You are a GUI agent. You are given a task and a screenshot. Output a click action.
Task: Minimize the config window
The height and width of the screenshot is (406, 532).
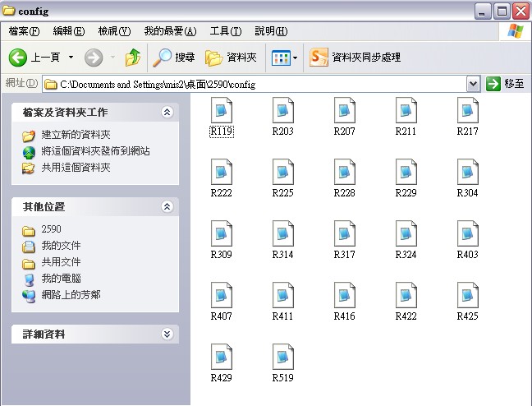pyautogui.click(x=483, y=12)
